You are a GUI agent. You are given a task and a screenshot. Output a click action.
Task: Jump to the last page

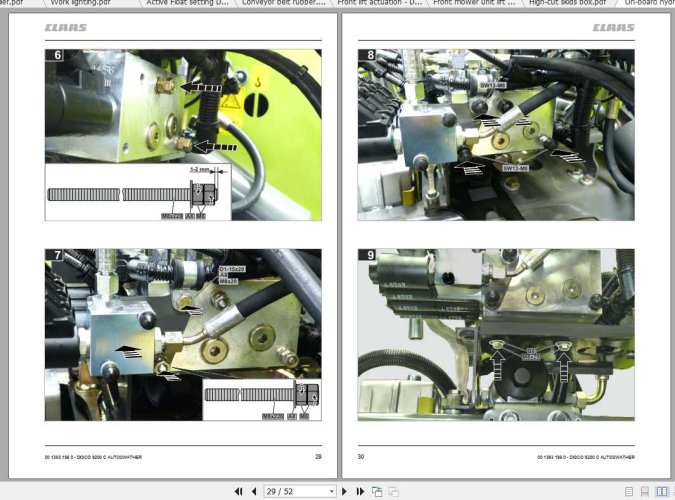360,491
